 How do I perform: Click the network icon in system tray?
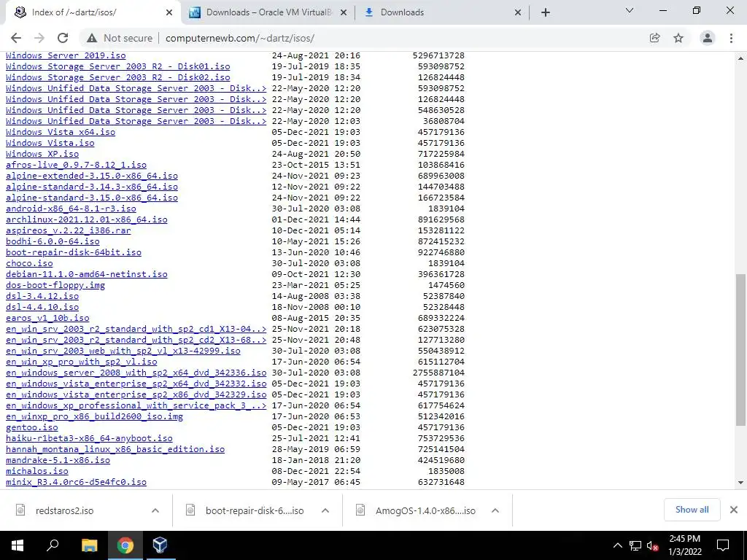[635, 545]
